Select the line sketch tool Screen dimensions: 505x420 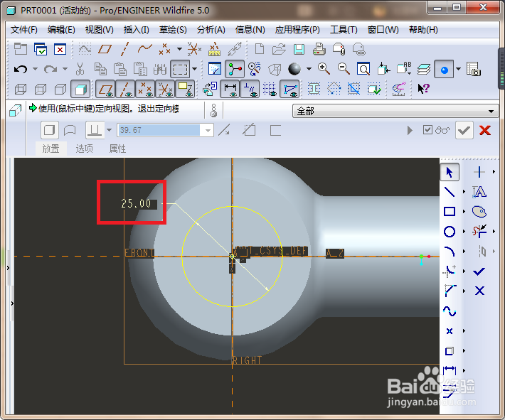click(450, 192)
